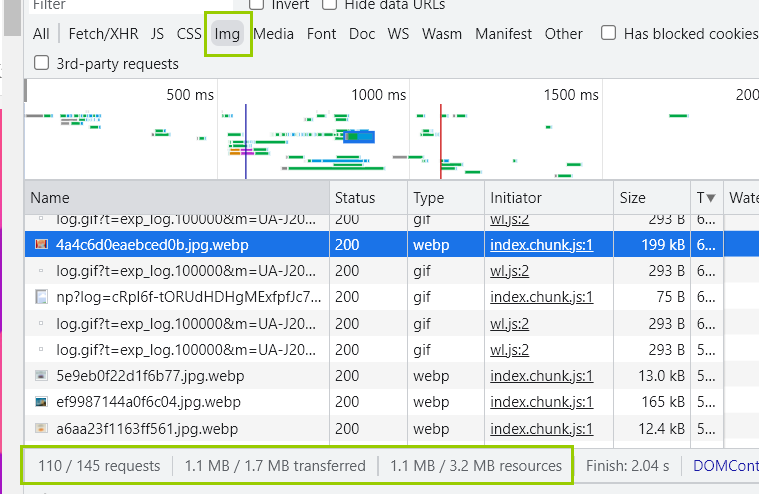Viewport: 759px width, 494px height.
Task: Toggle Hide data URLs checkbox
Action: [x=330, y=4]
